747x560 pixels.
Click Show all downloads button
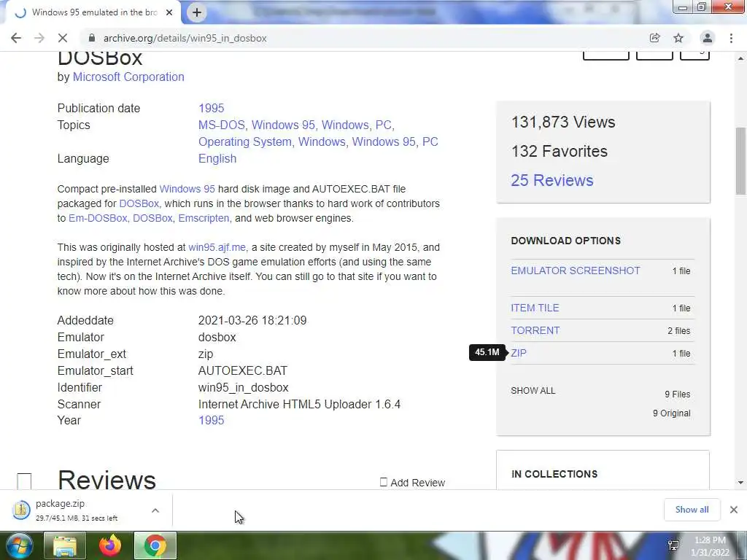click(692, 510)
